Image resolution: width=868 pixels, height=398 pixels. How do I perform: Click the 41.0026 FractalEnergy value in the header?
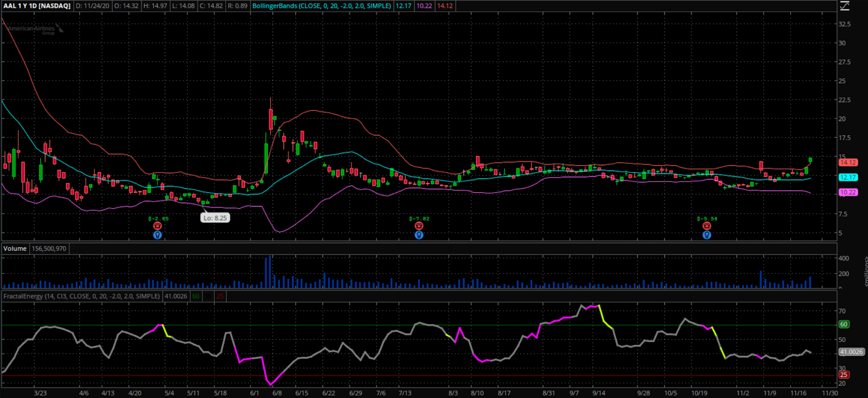176,296
